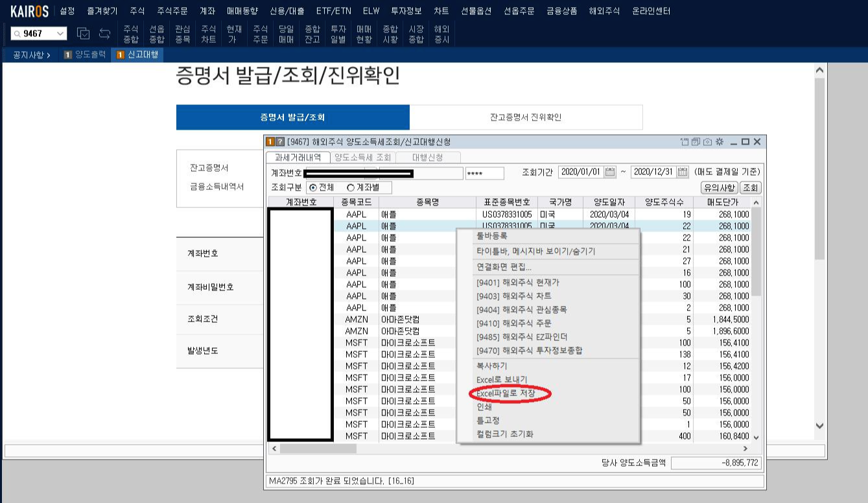Expand the 공지사항 arrow
The width and height of the screenshot is (868, 503).
[48, 55]
